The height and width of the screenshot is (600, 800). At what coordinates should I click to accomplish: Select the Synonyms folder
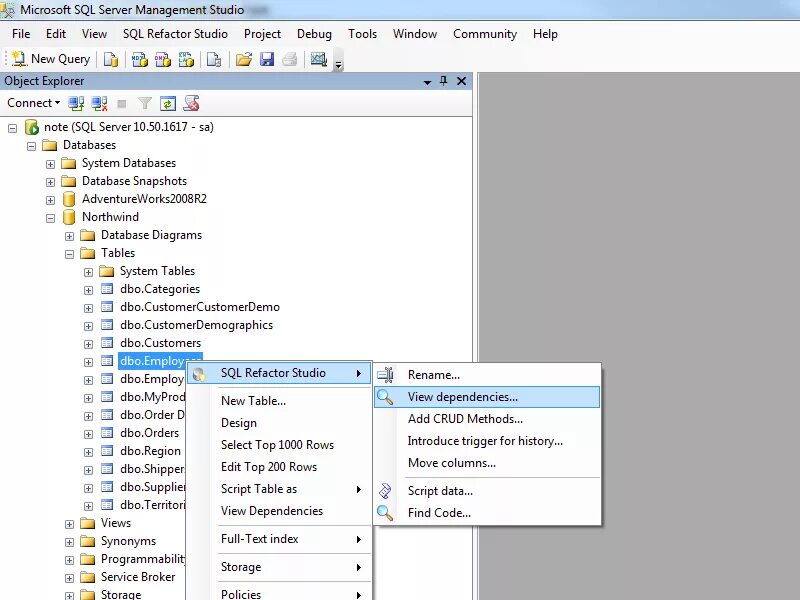[x=128, y=541]
